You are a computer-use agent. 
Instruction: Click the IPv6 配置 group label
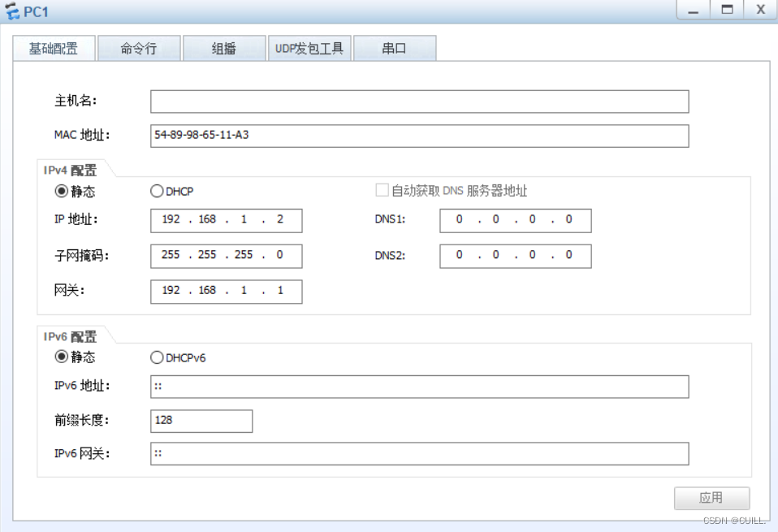pos(70,336)
